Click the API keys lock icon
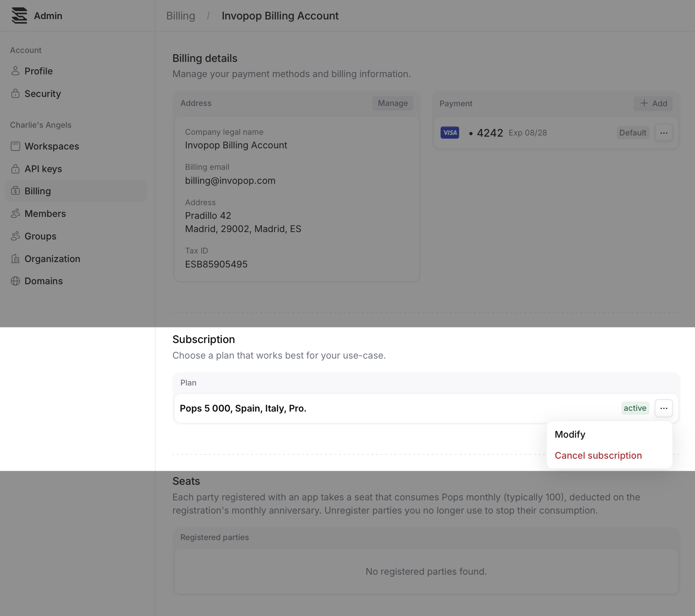Screen dimensions: 695x616 point(15,169)
